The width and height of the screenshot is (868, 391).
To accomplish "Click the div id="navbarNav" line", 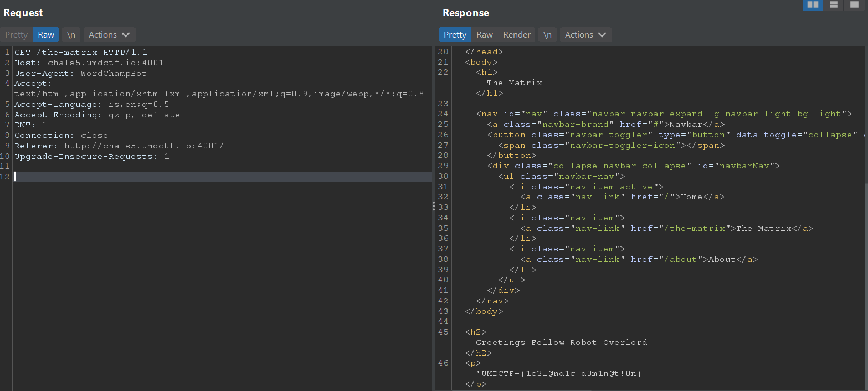I will [634, 166].
